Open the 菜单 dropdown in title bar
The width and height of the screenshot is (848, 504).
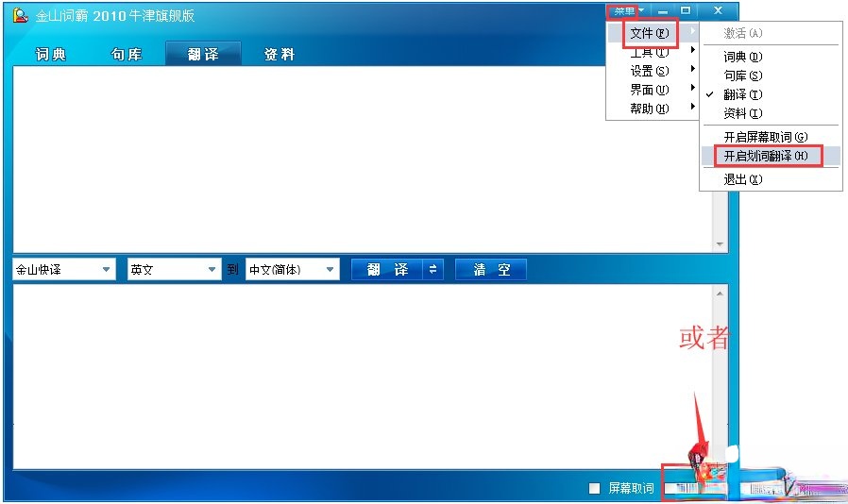coord(628,10)
